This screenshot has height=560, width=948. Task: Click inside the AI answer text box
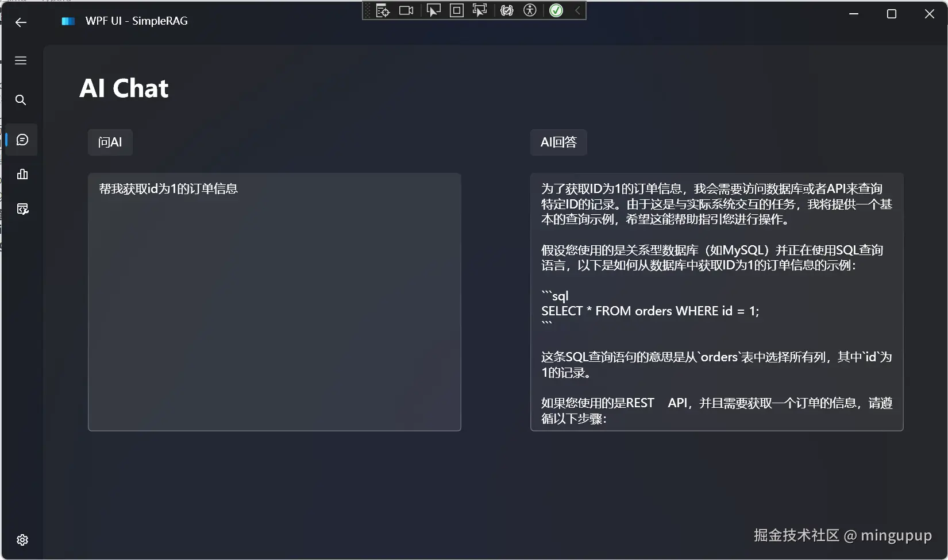tap(717, 302)
